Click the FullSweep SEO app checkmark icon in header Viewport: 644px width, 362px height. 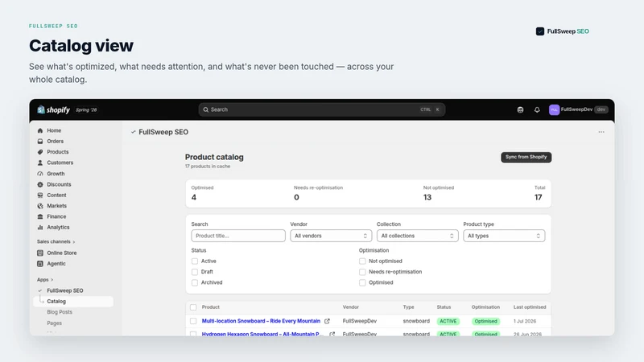point(133,132)
